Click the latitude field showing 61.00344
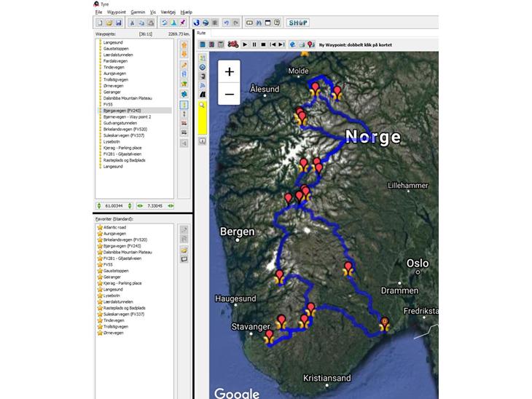Viewport: 532px width, 399px height. click(x=114, y=206)
